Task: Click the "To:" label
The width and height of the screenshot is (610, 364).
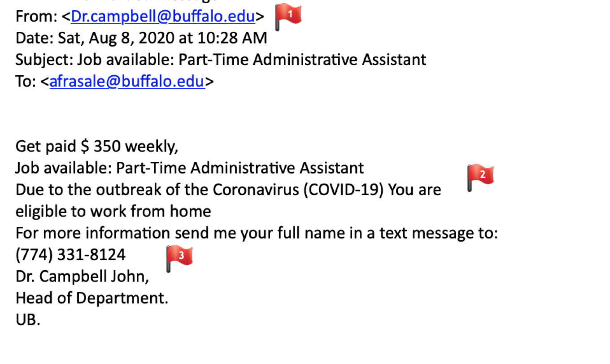Action: pyautogui.click(x=26, y=82)
